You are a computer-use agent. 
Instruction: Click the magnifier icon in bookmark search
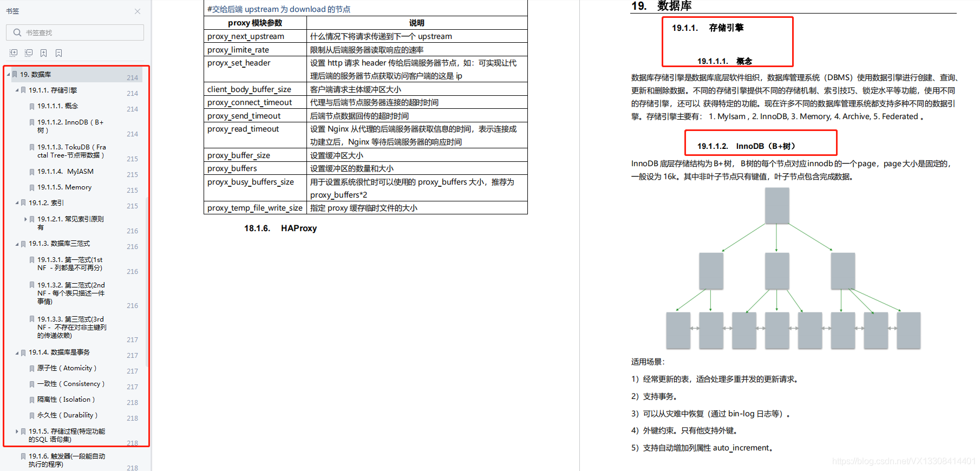point(17,32)
